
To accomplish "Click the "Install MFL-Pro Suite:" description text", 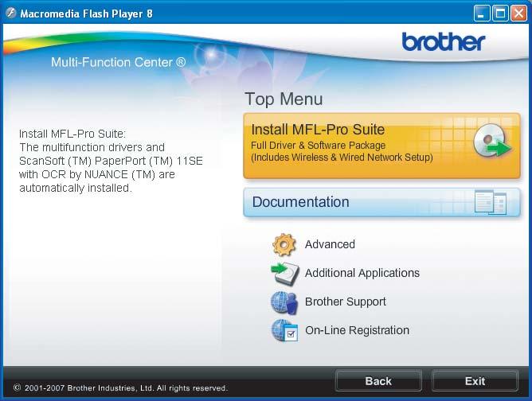I will point(72,134).
